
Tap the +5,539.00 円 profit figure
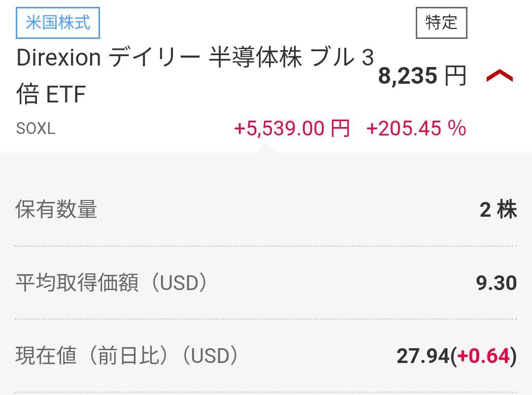(292, 129)
